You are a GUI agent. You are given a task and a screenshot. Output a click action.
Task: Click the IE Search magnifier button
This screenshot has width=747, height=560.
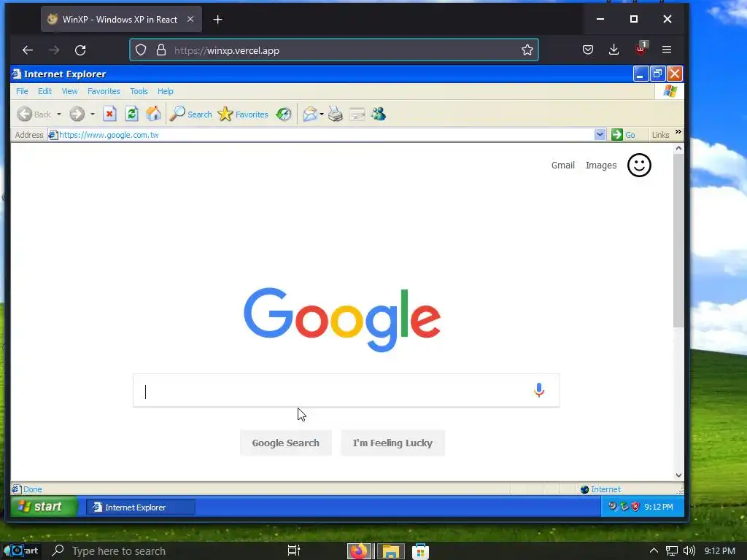[191, 114]
